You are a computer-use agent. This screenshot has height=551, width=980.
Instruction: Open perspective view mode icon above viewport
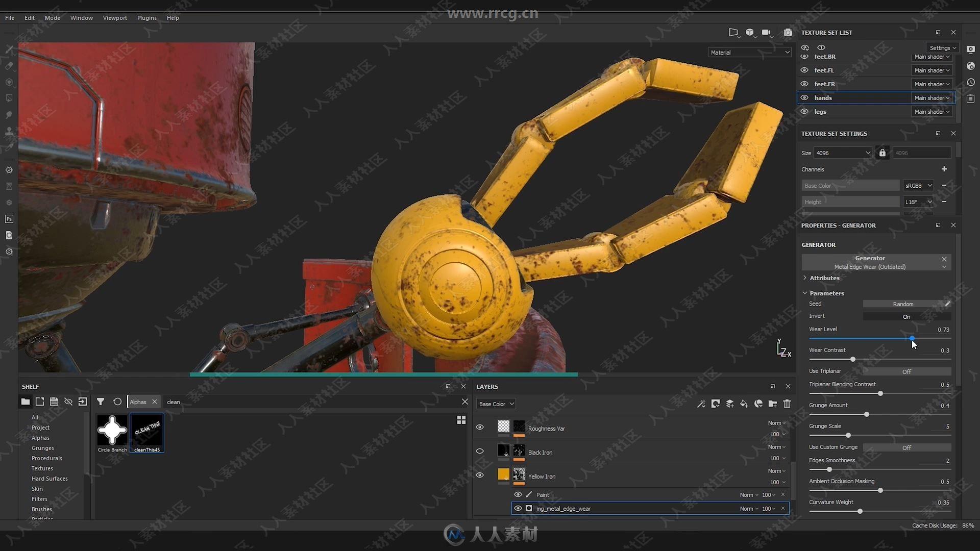[733, 33]
